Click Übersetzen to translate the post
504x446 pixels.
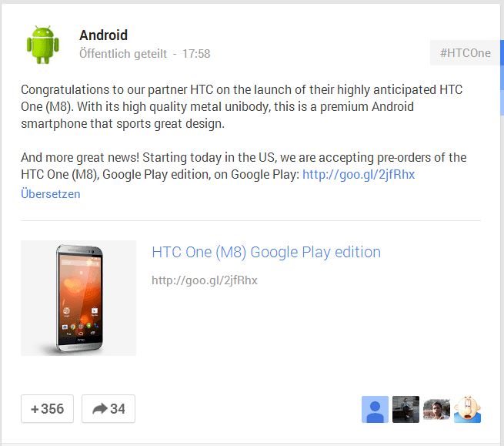click(x=51, y=194)
